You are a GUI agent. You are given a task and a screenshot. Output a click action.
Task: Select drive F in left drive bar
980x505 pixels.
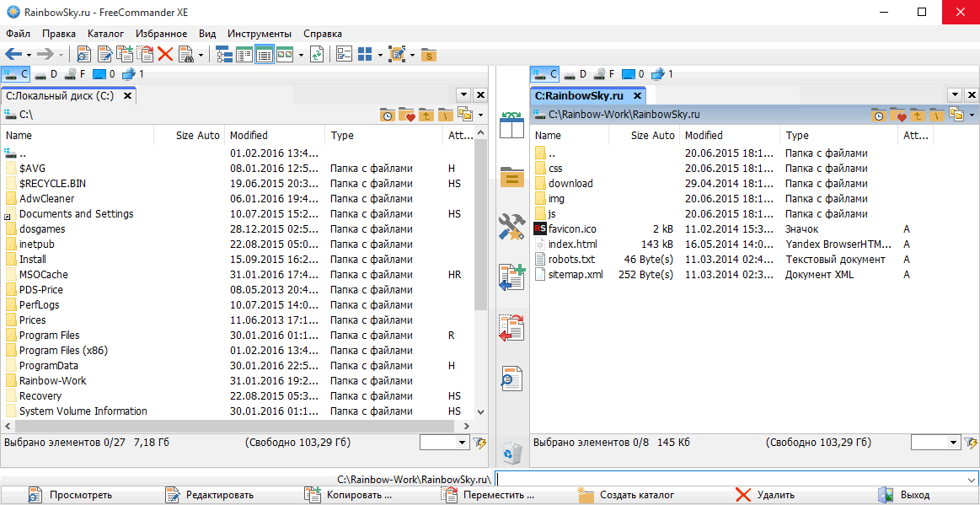pos(75,74)
